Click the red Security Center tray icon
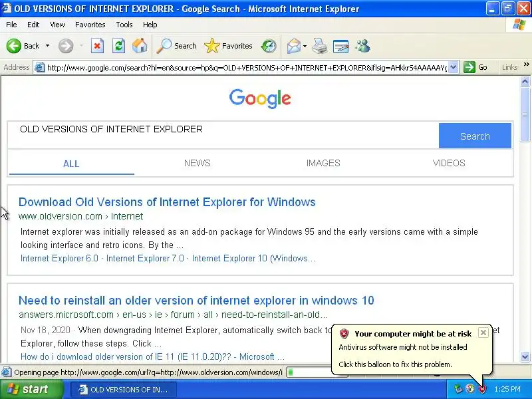The width and height of the screenshot is (532, 399). (482, 389)
